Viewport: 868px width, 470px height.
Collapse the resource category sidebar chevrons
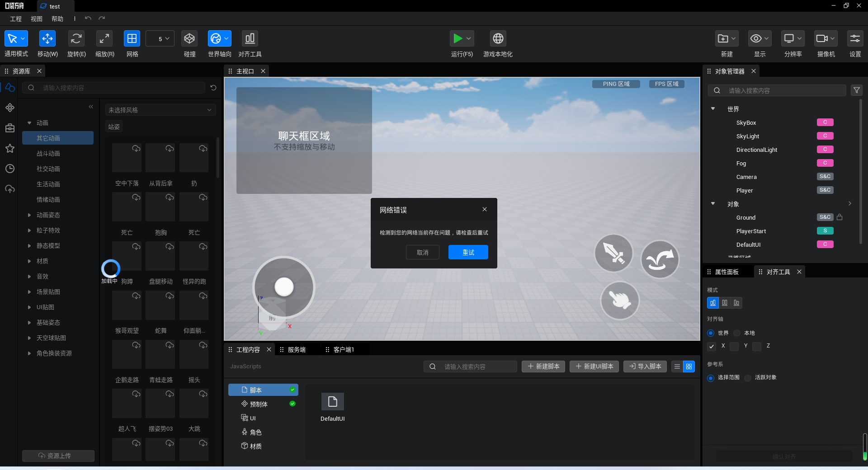tap(91, 107)
